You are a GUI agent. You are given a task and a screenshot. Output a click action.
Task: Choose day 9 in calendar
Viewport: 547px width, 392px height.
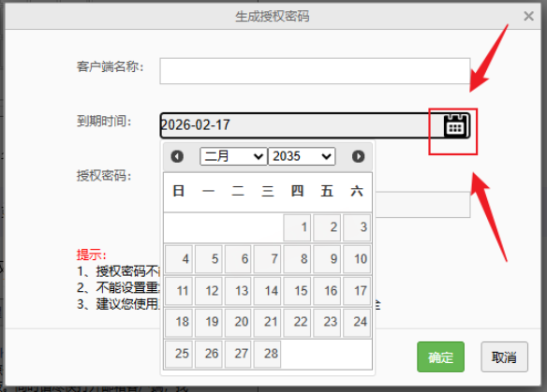click(327, 259)
